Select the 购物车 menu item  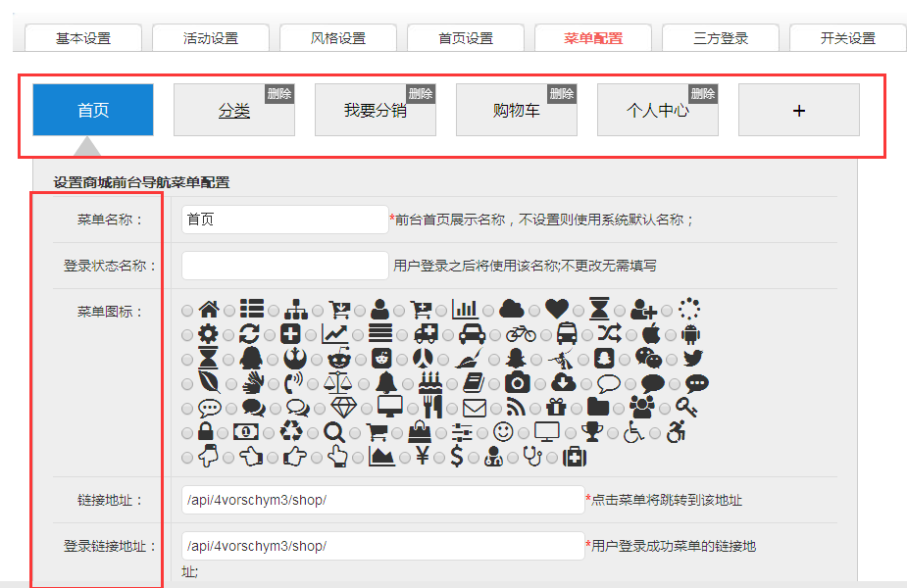tap(516, 111)
